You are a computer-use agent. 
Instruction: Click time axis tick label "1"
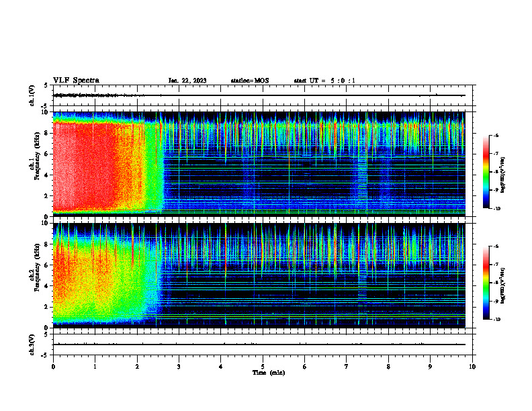coord(95,367)
